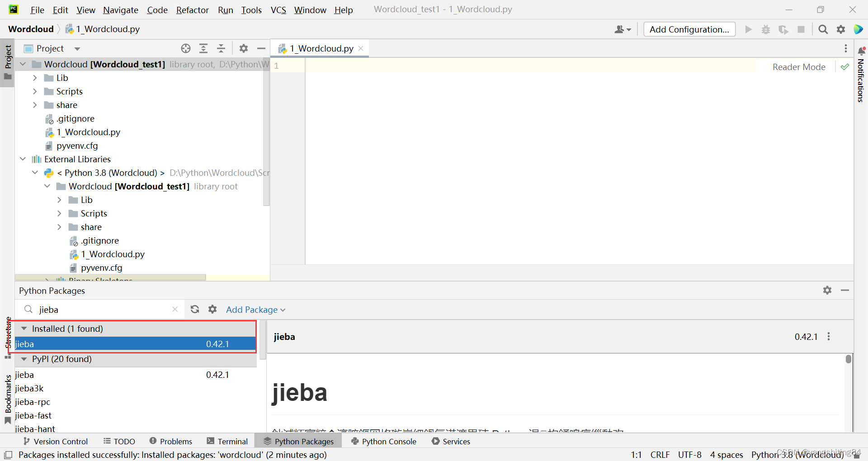Viewport: 868px width, 461px height.
Task: Expand the top-level share folder
Action: 35,105
